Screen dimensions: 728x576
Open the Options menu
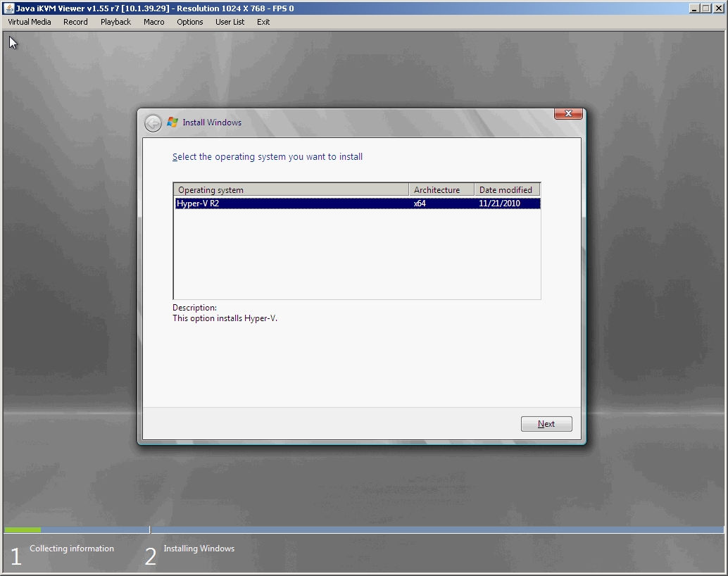[x=189, y=22]
